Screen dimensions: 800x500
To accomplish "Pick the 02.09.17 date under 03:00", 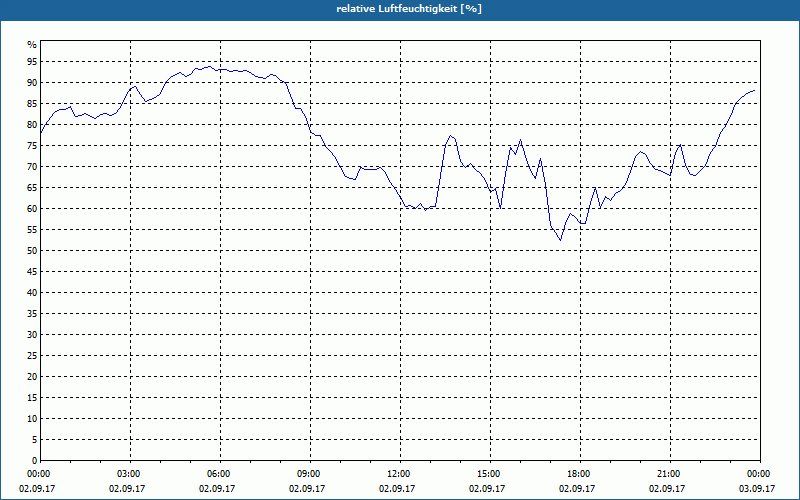I will coord(128,489).
